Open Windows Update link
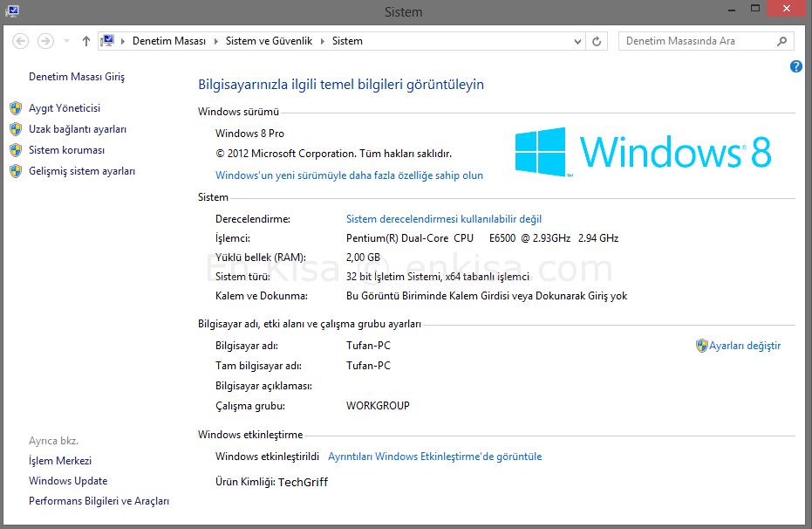 point(68,481)
